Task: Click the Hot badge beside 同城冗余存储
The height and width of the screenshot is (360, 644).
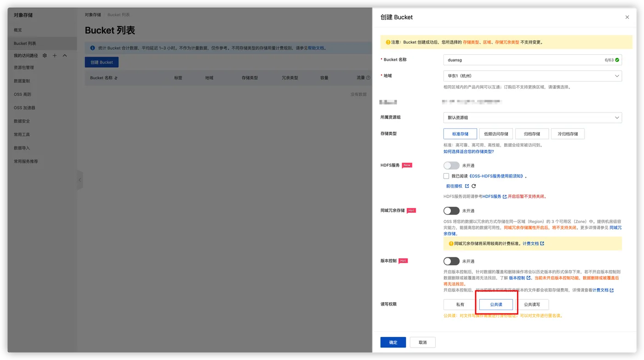Action: (411, 210)
